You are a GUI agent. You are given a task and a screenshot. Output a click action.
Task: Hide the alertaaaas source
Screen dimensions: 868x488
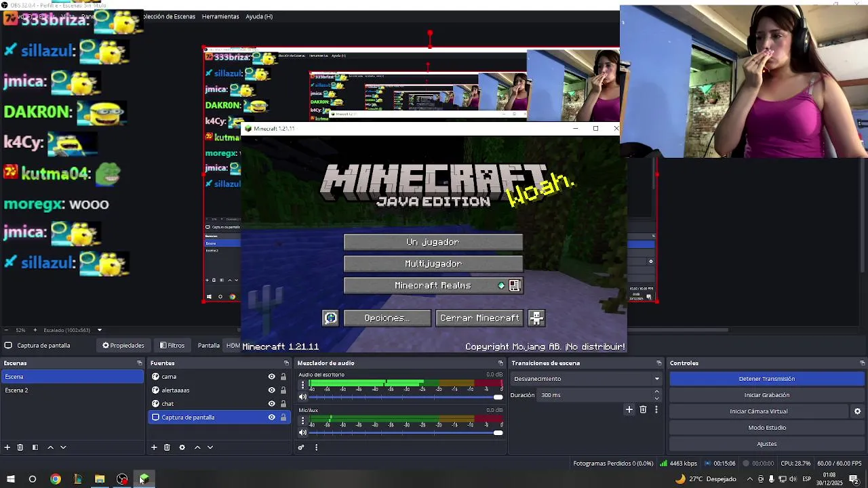(x=271, y=390)
